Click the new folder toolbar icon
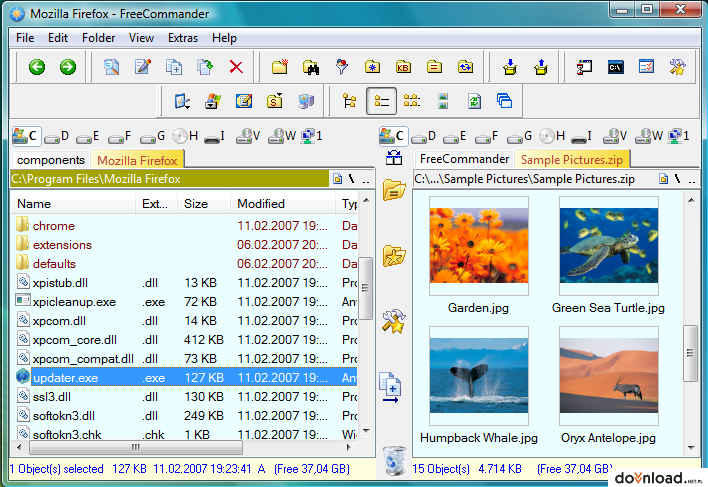The height and width of the screenshot is (487, 708). [280, 67]
